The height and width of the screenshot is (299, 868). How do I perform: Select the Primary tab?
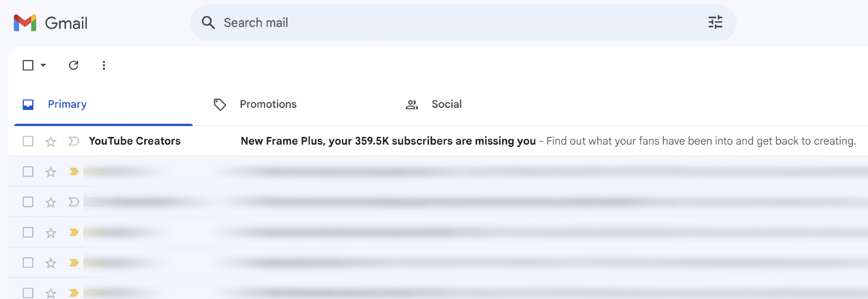(67, 104)
